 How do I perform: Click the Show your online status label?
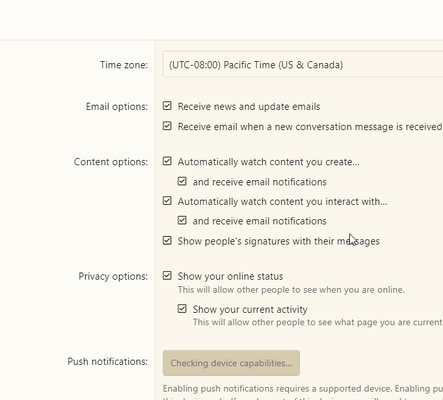point(230,276)
